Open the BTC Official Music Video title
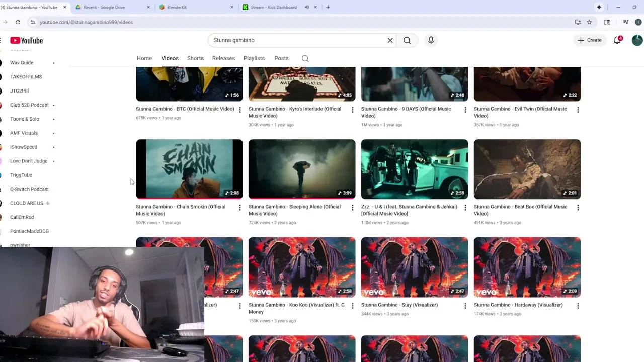This screenshot has width=644, height=362. click(185, 109)
